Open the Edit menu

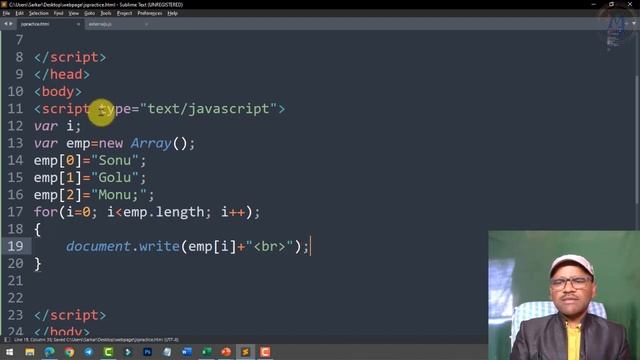(x=19, y=13)
